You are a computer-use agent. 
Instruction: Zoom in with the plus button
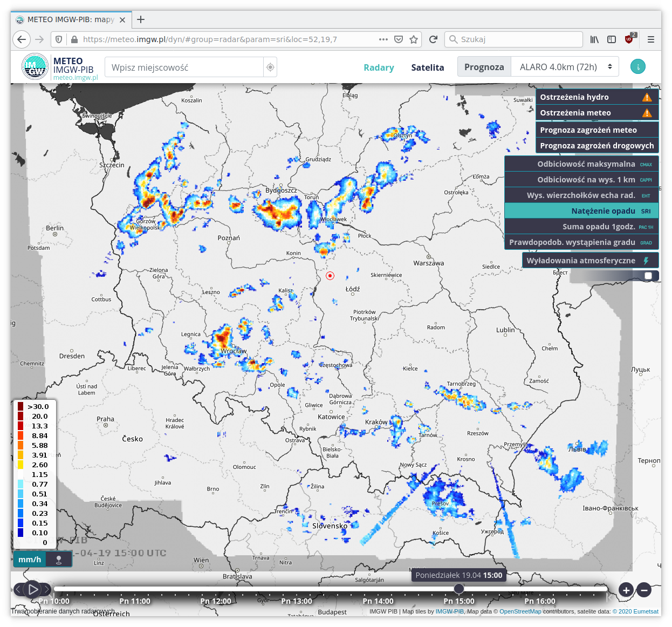(x=626, y=590)
